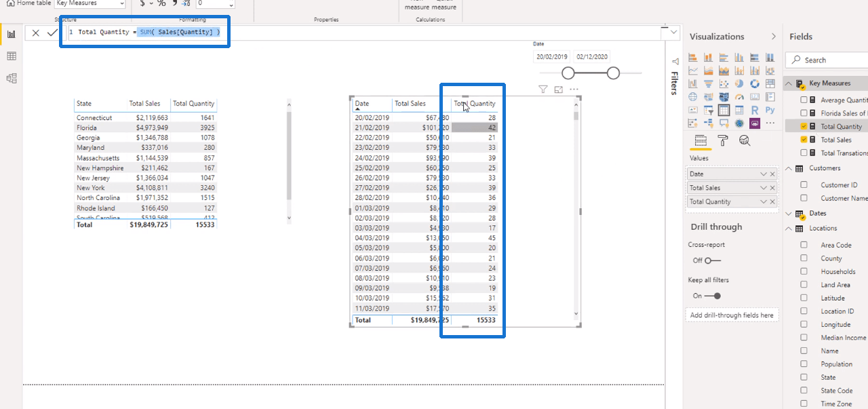The image size is (868, 409).
Task: Click focus mode icon above date table
Action: pyautogui.click(x=559, y=89)
